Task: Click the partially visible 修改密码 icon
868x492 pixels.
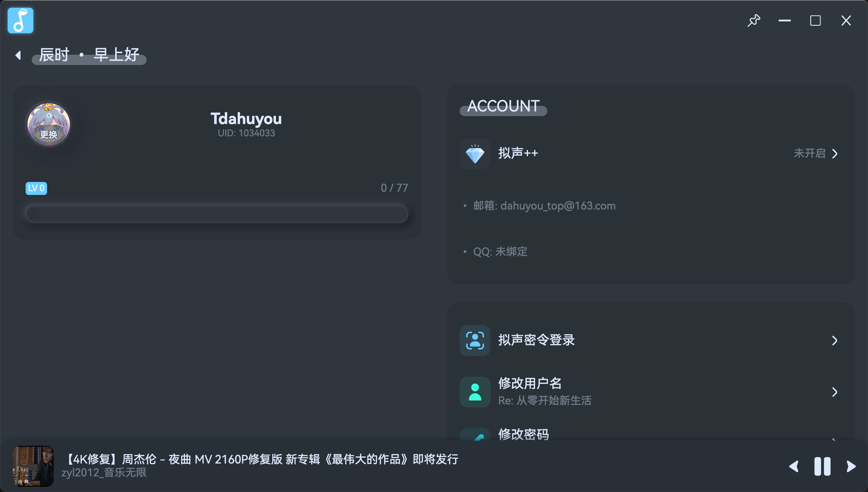Action: pyautogui.click(x=475, y=434)
